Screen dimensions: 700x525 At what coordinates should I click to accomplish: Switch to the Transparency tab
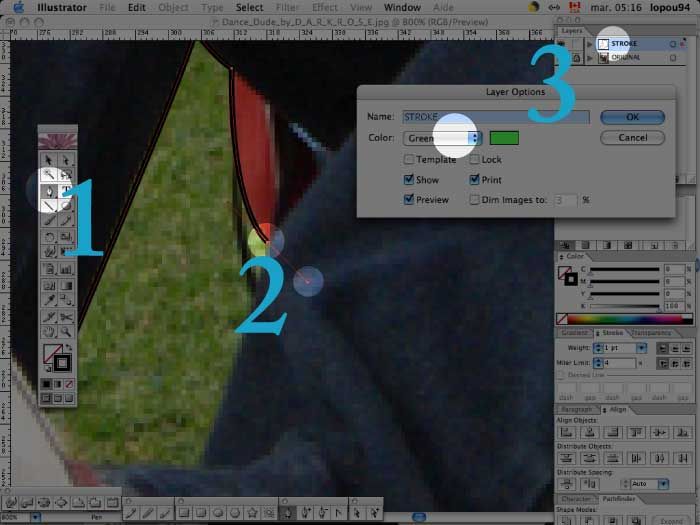tap(651, 333)
